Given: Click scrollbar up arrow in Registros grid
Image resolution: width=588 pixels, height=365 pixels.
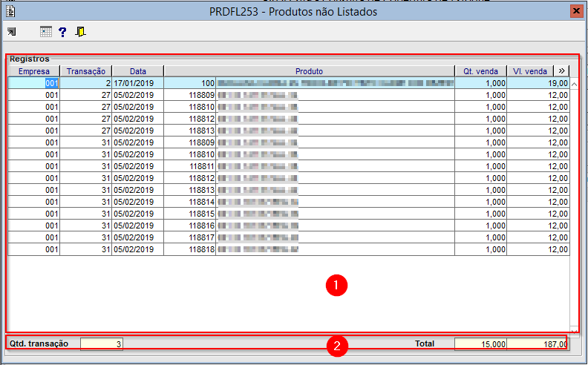Looking at the screenshot, I should 574,85.
